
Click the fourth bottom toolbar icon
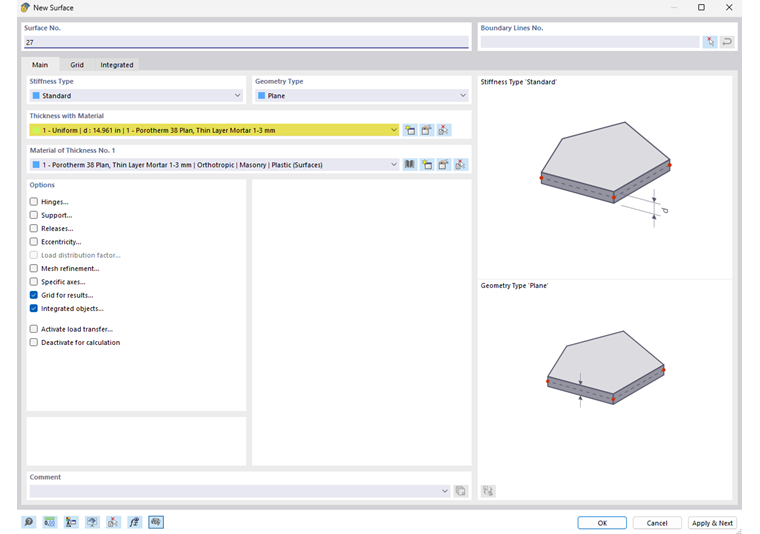pos(92,522)
